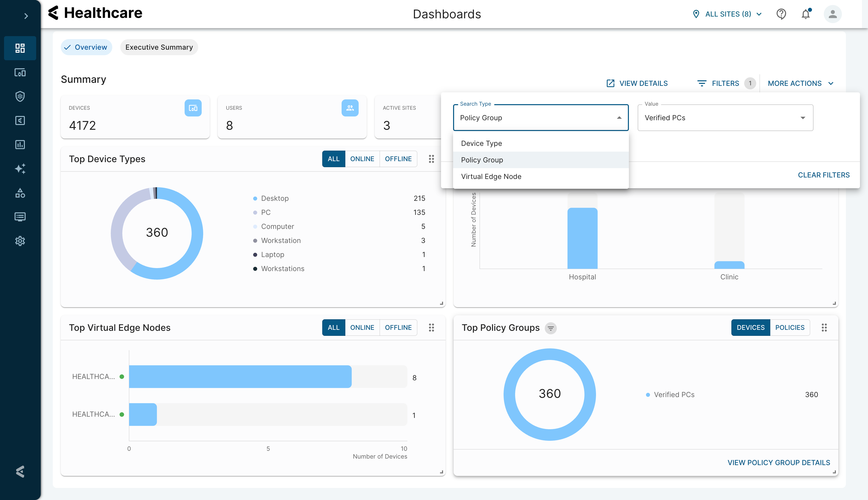
Task: Open the user profile avatar
Action: (x=832, y=14)
